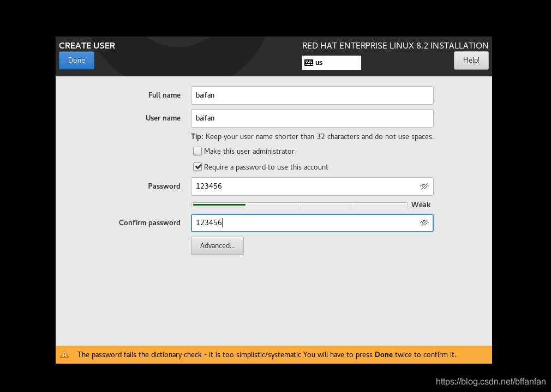Click the dictionary check warning message

click(x=267, y=354)
